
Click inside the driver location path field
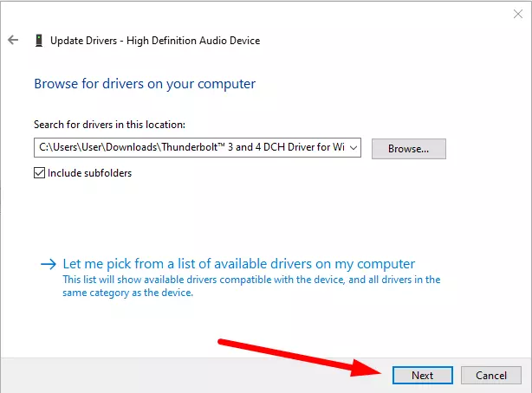(191, 147)
